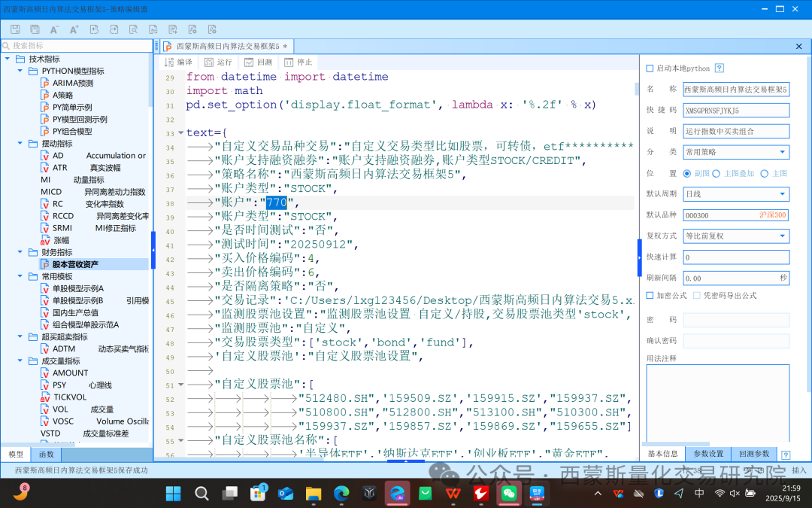Image resolution: width=812 pixels, height=508 pixels.
Task: Collapse 常用模板 folder
Action: pyautogui.click(x=20, y=276)
